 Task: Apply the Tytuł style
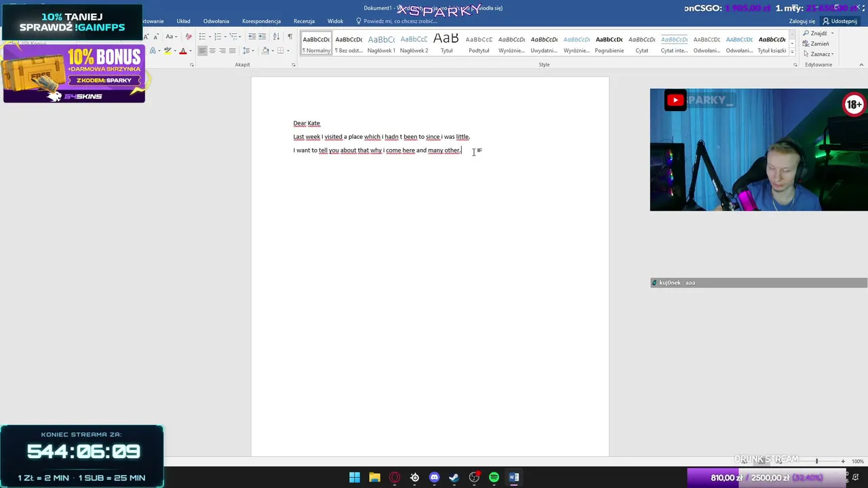[446, 43]
